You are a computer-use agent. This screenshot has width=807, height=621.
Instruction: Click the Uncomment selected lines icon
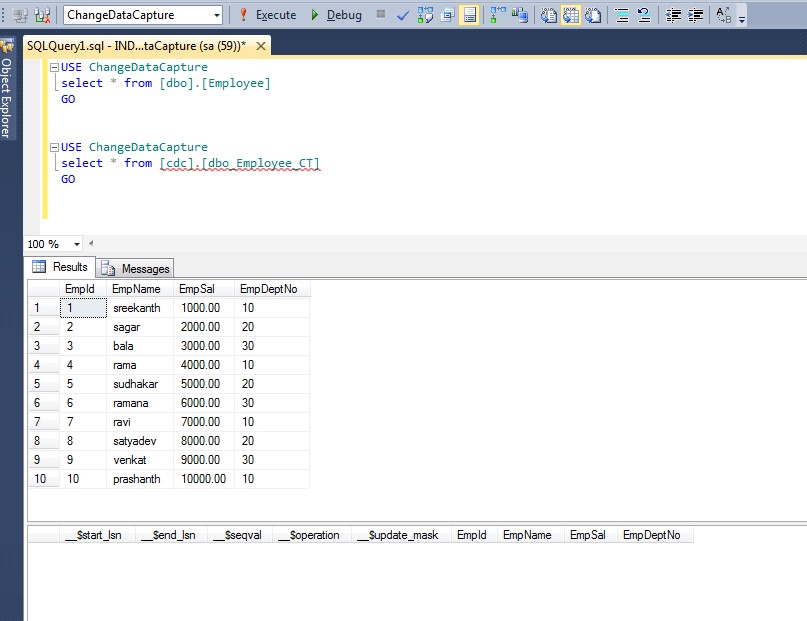coord(643,15)
